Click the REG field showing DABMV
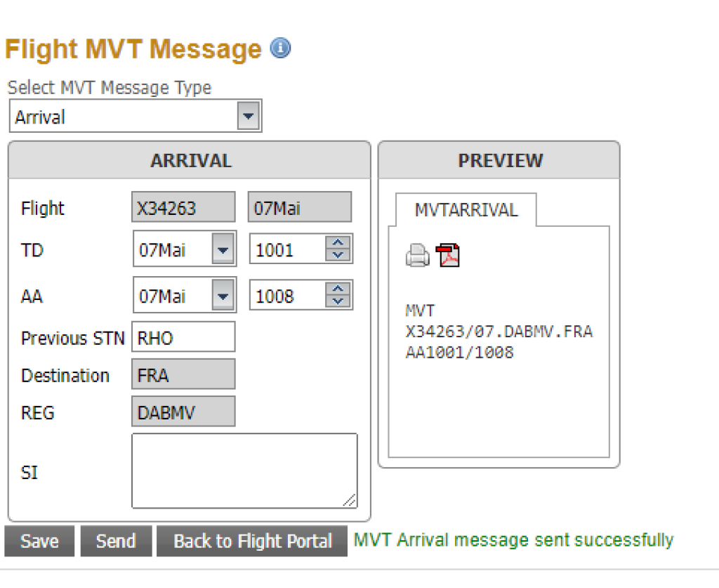The width and height of the screenshot is (719, 588). pyautogui.click(x=183, y=412)
